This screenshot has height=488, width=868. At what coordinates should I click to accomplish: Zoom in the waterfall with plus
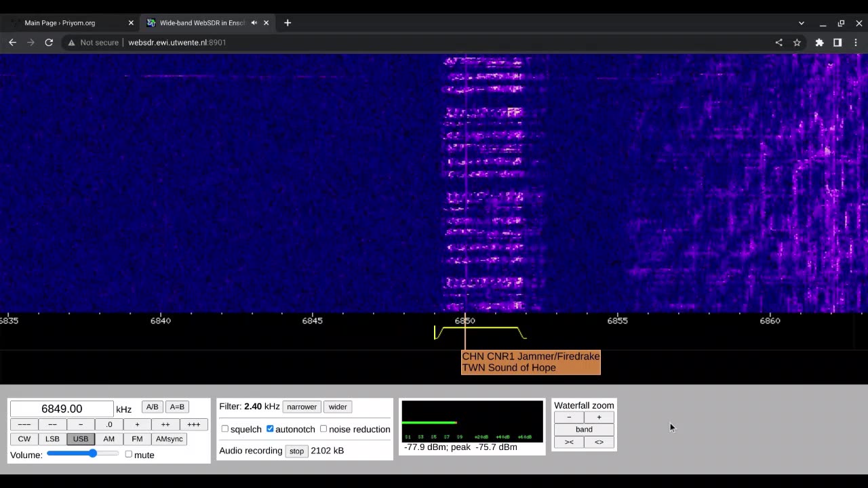[599, 418]
